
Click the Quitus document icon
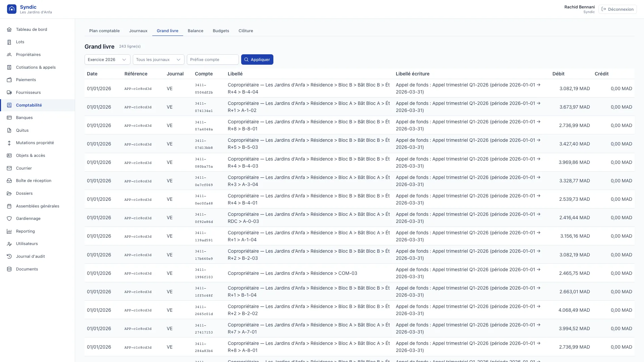click(9, 130)
